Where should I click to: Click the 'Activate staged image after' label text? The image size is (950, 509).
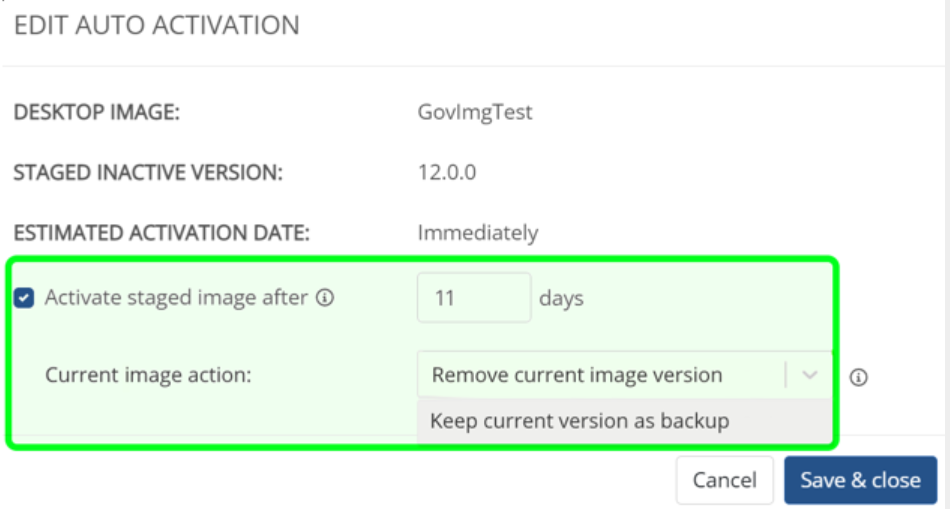(x=176, y=298)
